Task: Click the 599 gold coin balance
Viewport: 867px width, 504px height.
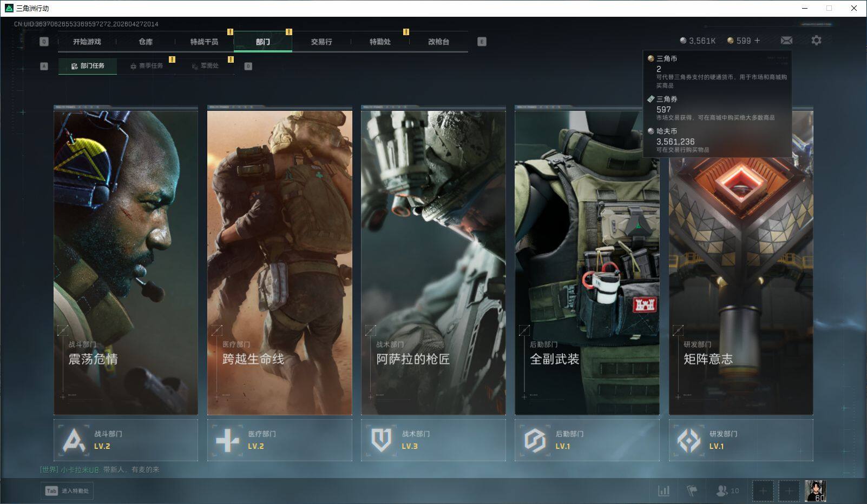Action: (x=739, y=41)
